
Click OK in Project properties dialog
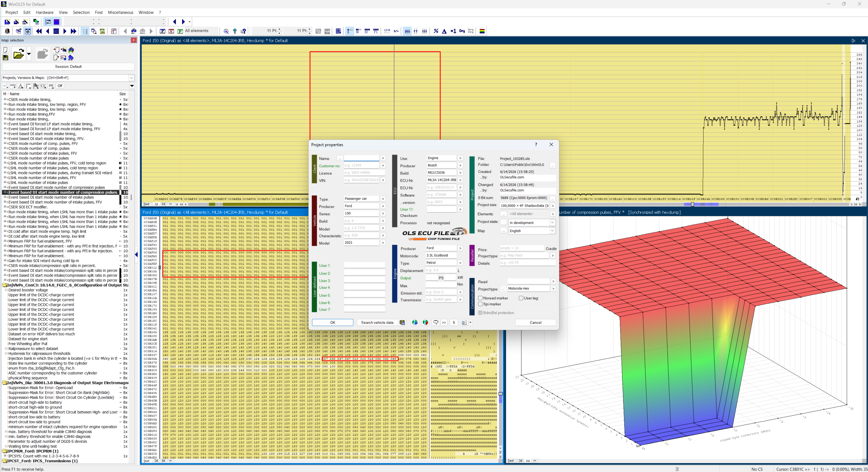tap(333, 322)
